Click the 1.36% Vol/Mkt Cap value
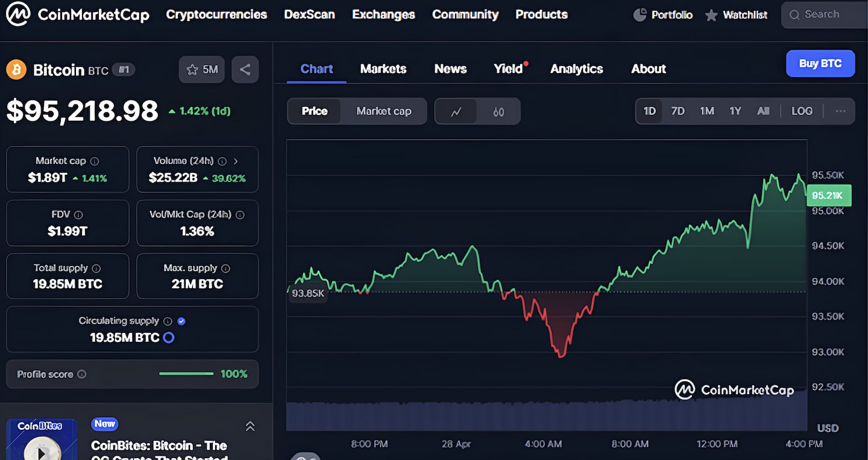The image size is (868, 460). point(197,232)
